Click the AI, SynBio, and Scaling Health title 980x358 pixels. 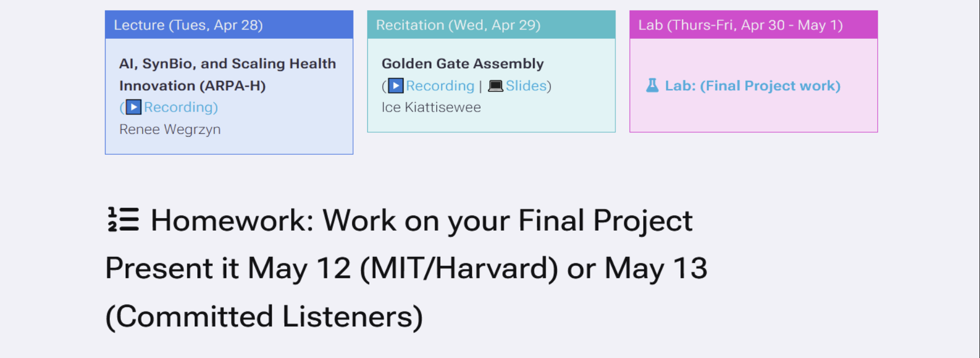click(227, 64)
